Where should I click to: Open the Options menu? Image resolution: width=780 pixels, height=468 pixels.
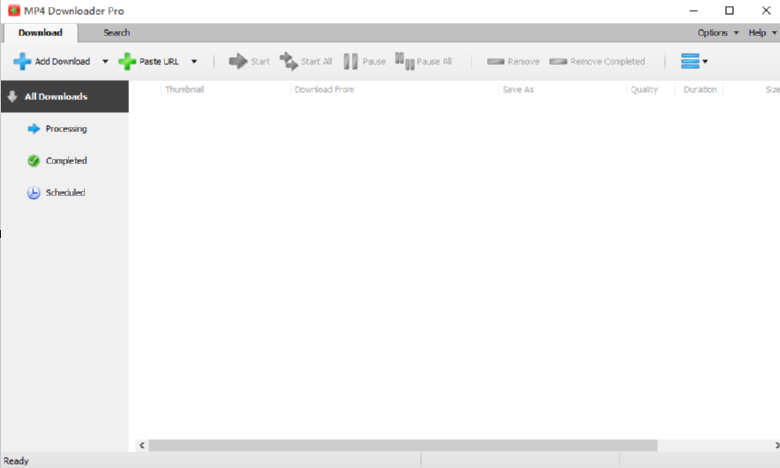coord(718,33)
